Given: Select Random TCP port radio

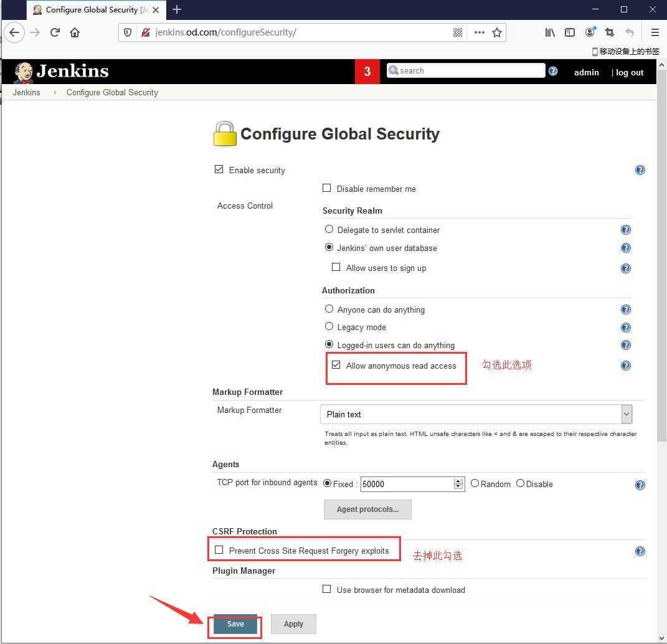Looking at the screenshot, I should pyautogui.click(x=475, y=483).
